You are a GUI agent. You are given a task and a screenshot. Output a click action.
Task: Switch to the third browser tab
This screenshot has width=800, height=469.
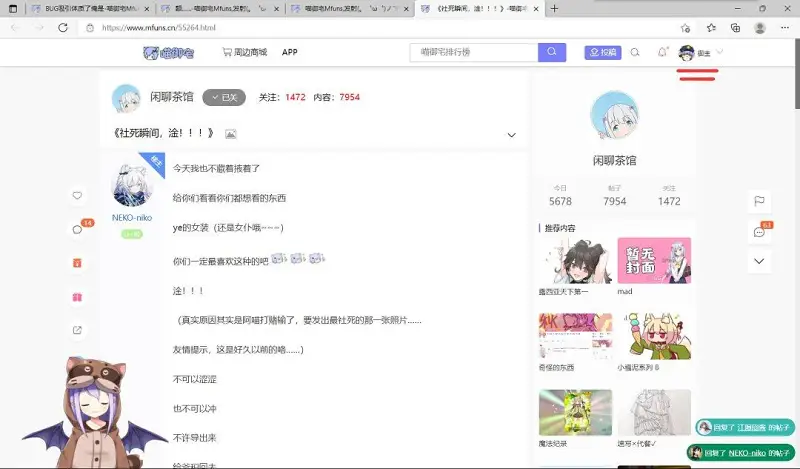(350, 9)
